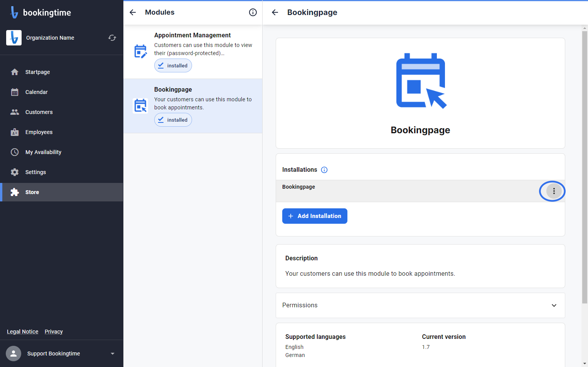Navigate to Customers in the sidebar

coord(62,112)
